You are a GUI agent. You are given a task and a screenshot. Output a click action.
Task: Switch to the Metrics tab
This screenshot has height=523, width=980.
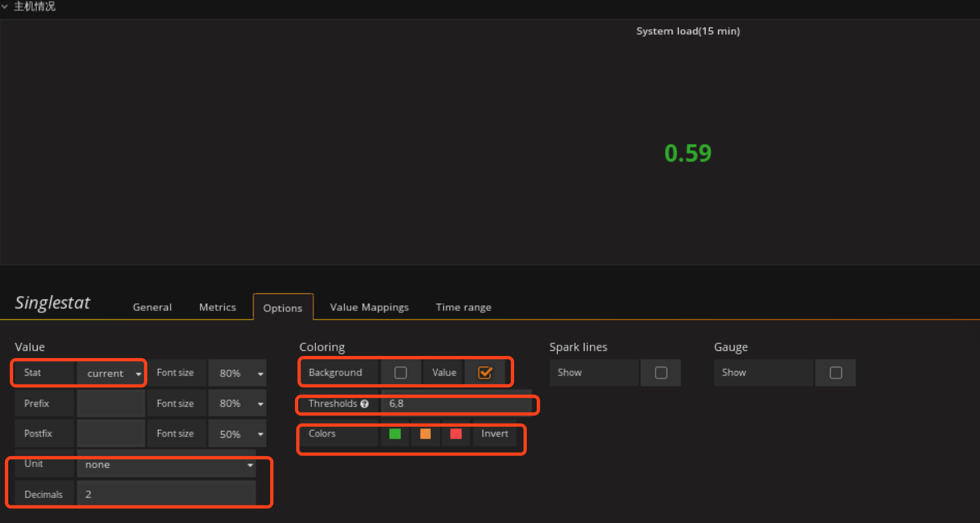click(x=218, y=307)
